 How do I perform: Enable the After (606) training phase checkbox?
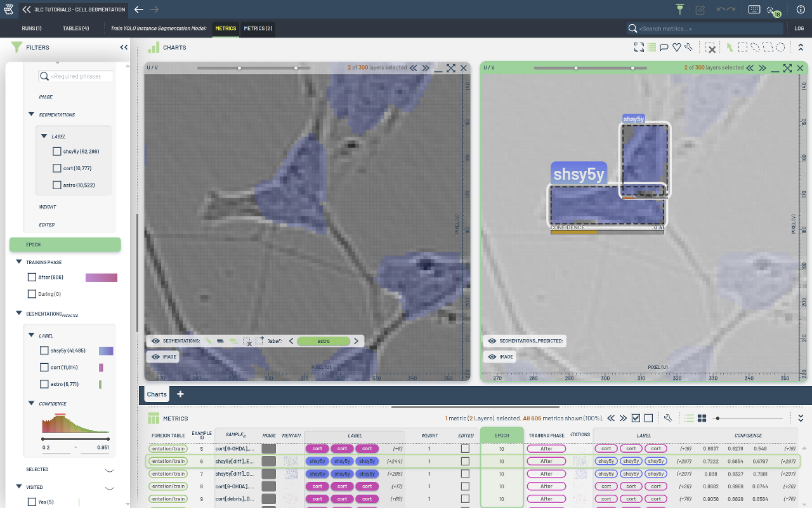tap(32, 277)
